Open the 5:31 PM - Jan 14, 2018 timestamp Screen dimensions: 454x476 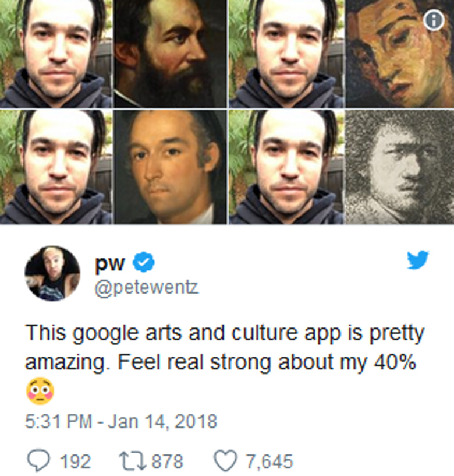tap(121, 421)
